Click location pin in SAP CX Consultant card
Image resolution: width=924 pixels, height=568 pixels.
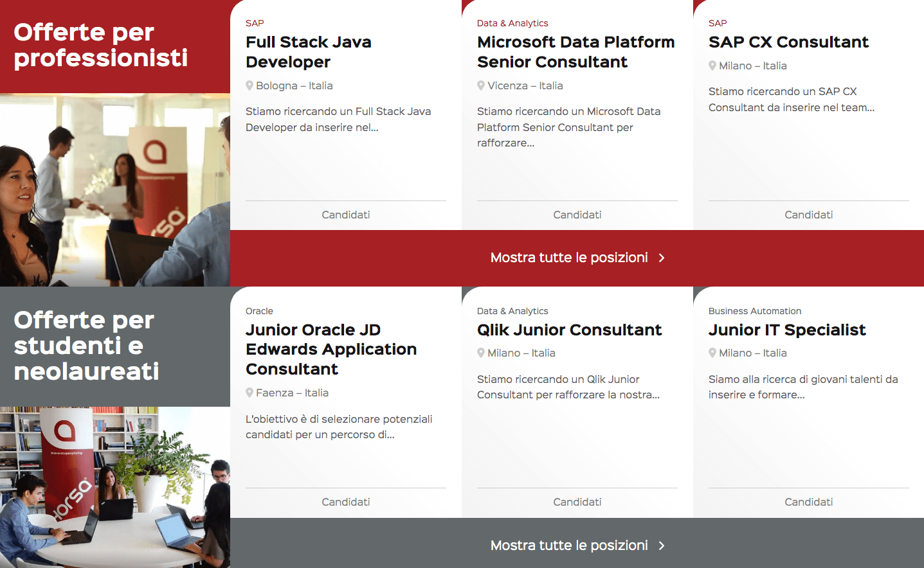(712, 66)
